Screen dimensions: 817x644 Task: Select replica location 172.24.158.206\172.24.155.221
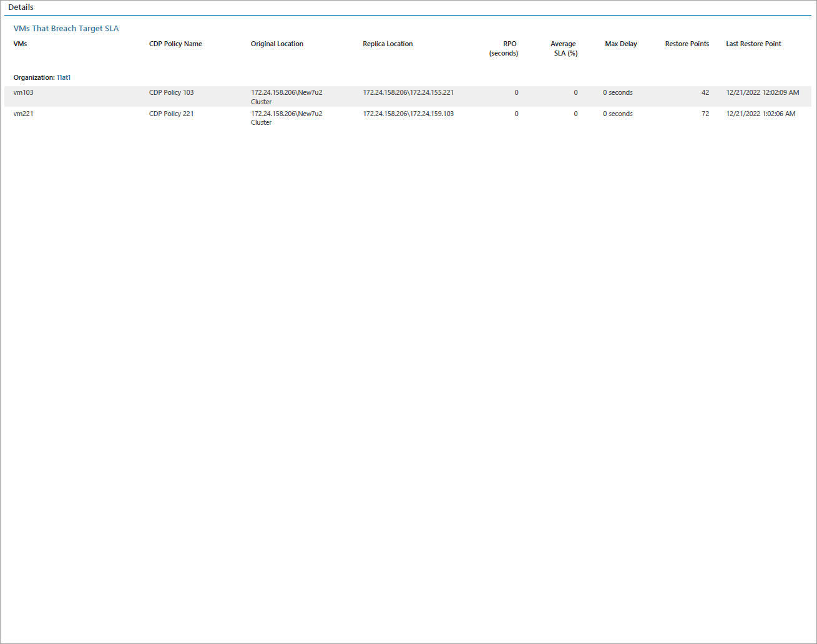click(408, 92)
